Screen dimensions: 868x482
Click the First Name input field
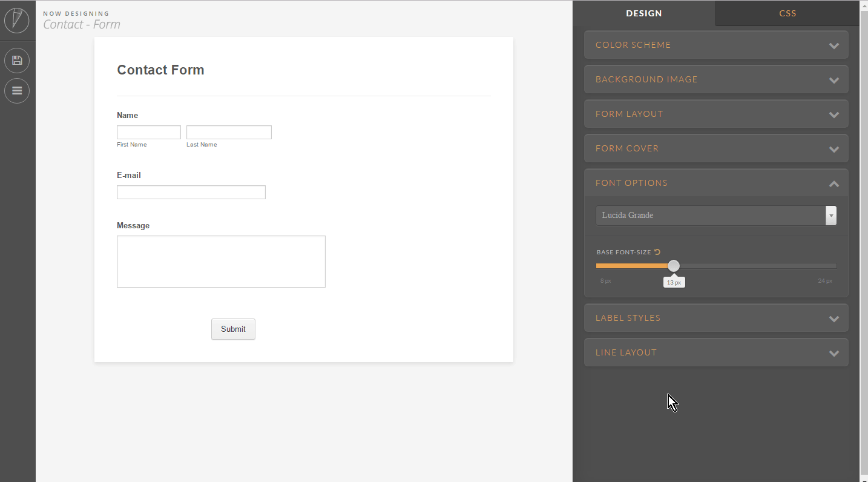149,132
